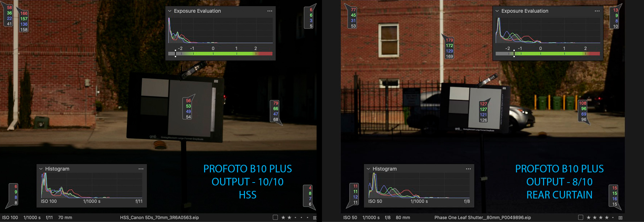Set four-star rating on the Phase One image

click(607, 218)
